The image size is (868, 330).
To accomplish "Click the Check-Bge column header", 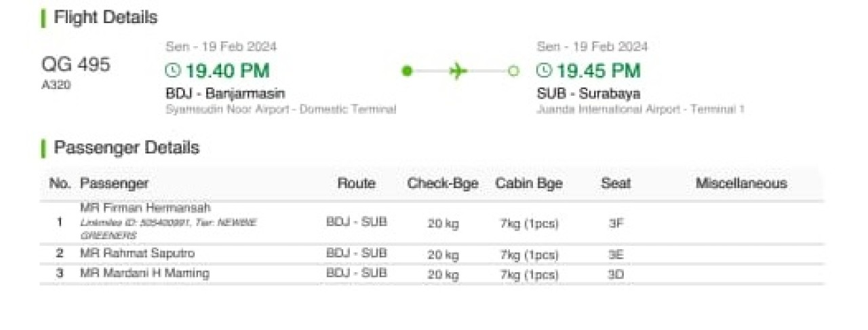I will (443, 183).
